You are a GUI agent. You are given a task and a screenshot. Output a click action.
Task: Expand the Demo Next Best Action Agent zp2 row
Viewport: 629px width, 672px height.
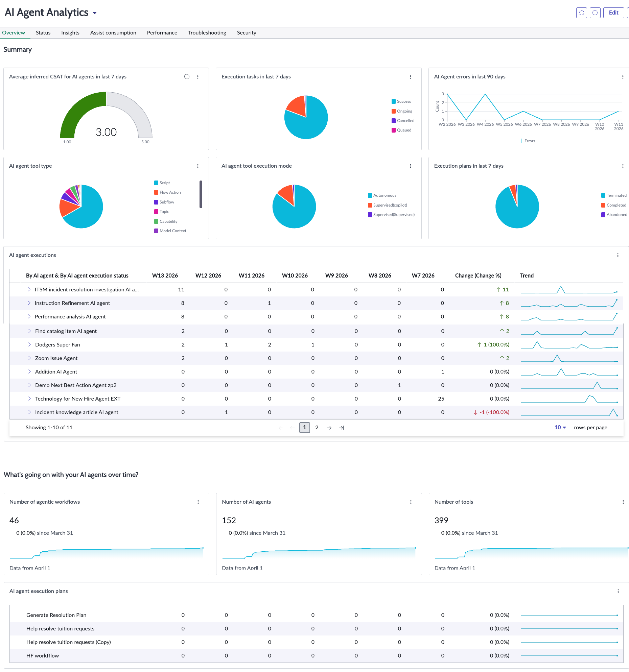[x=29, y=385]
